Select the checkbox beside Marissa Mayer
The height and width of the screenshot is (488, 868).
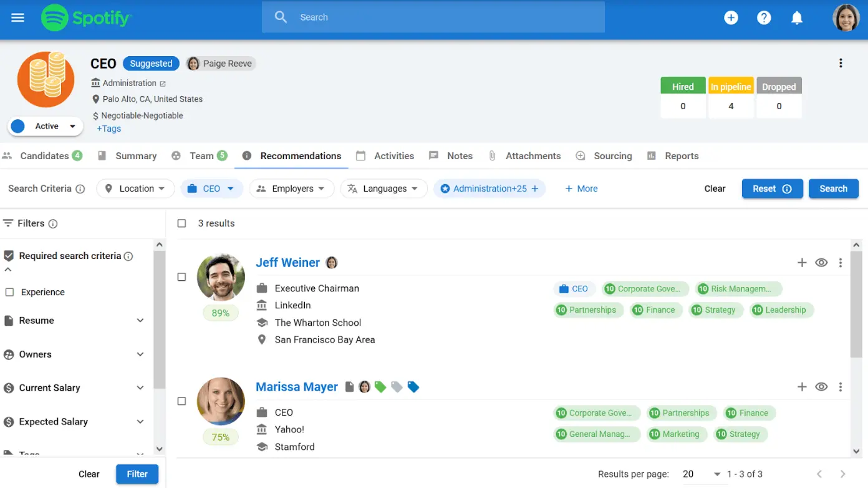coord(181,401)
